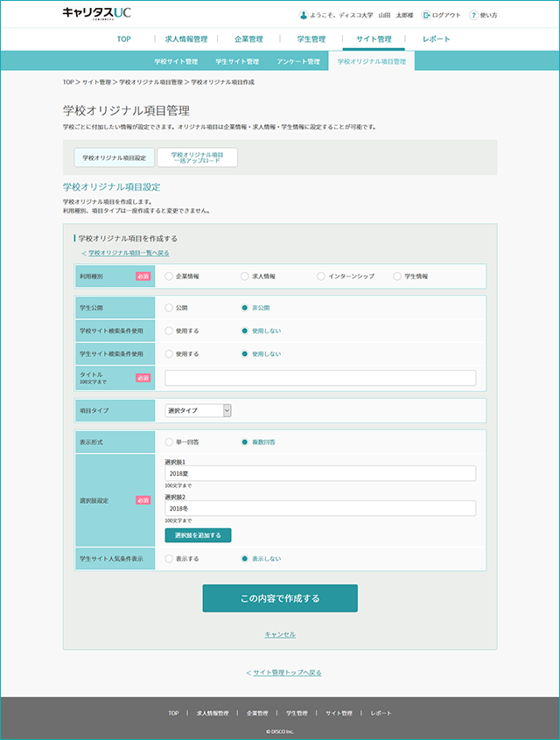This screenshot has height=740, width=560.
Task: Click 企業管理 in the footer
Action: point(257,713)
